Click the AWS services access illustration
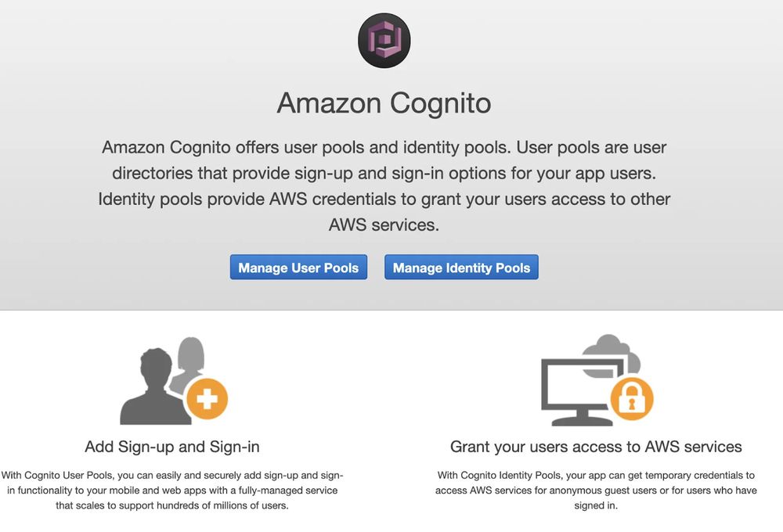Viewport: 783px width, 532px height. [597, 382]
